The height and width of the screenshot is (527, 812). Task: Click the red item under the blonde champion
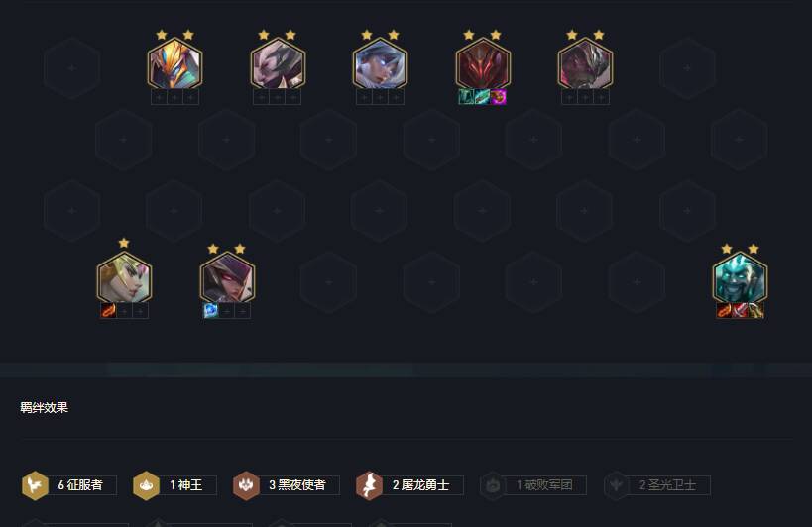[x=108, y=310]
